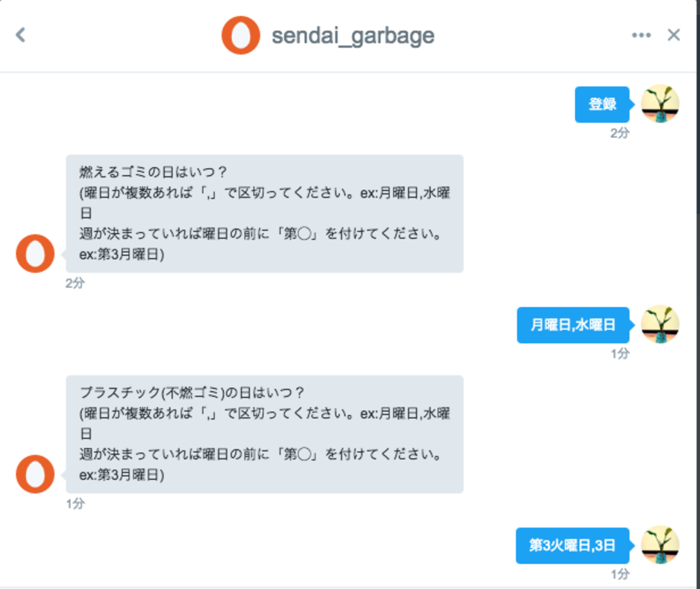
Task: Click the "2分" timestamp below the 燃えるゴミ message
Action: tap(75, 283)
